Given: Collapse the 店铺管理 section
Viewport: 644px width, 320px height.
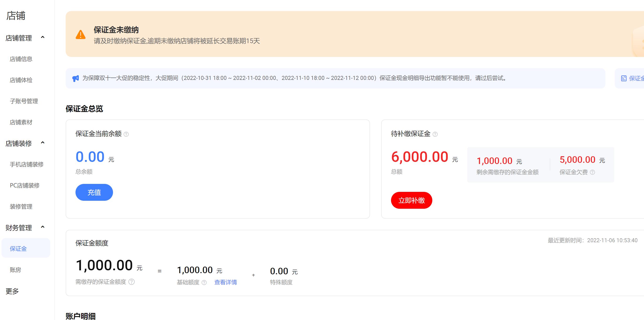Looking at the screenshot, I should (43, 37).
